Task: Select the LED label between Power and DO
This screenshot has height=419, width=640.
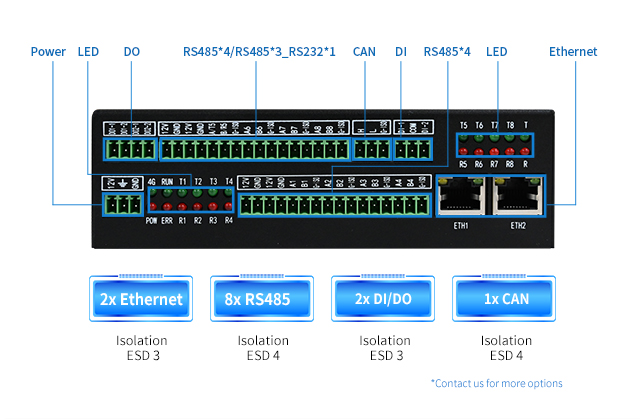Action: click(x=88, y=52)
